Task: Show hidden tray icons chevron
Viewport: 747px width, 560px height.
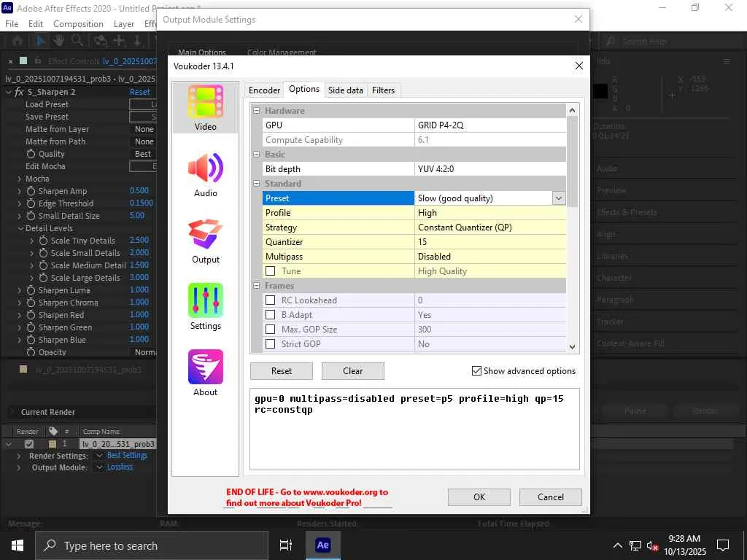Action: coord(617,545)
